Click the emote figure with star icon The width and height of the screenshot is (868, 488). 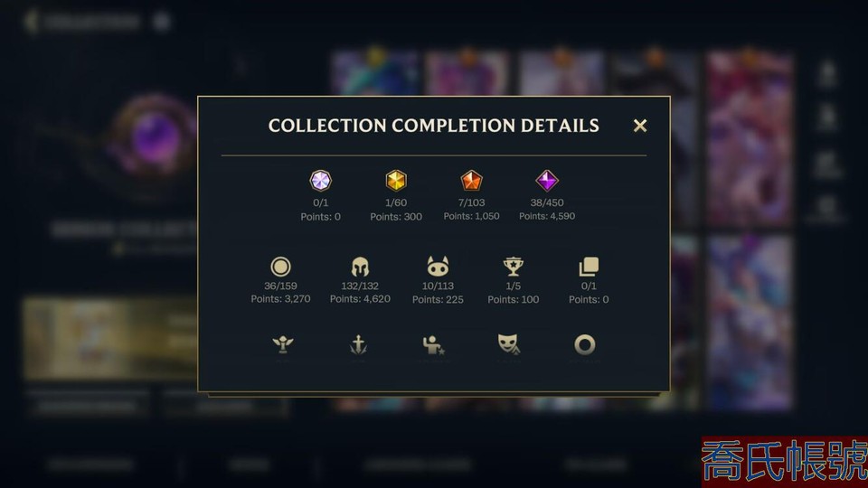coord(433,344)
